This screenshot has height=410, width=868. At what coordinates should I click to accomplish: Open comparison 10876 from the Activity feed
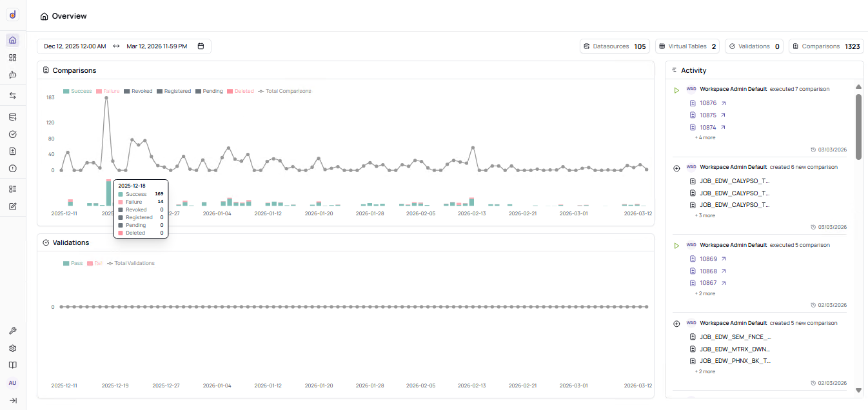[708, 102]
